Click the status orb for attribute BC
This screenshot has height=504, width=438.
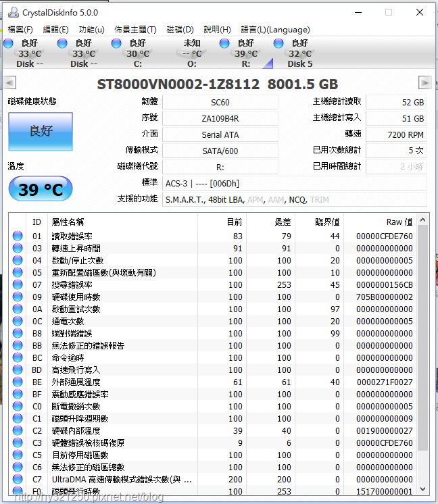[18, 358]
